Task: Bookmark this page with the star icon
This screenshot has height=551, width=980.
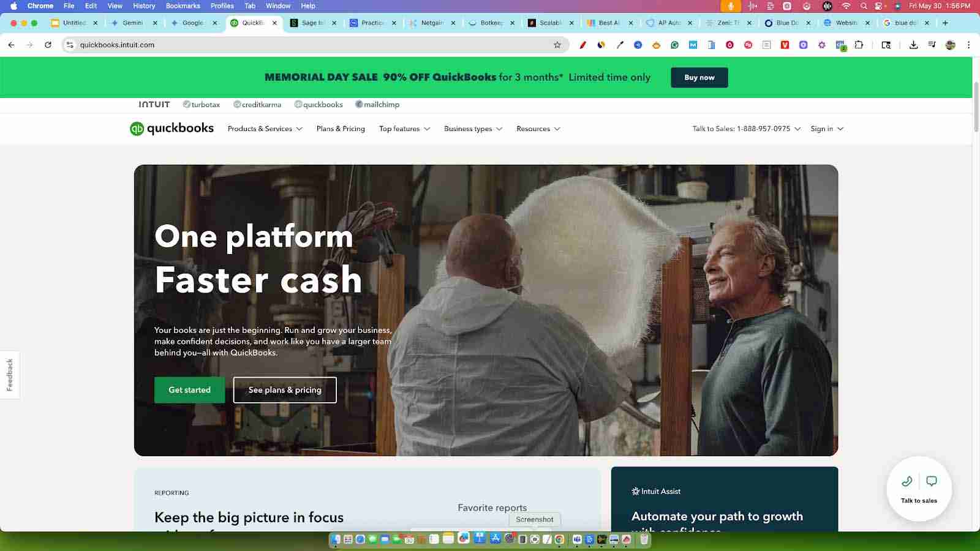Action: 557,45
